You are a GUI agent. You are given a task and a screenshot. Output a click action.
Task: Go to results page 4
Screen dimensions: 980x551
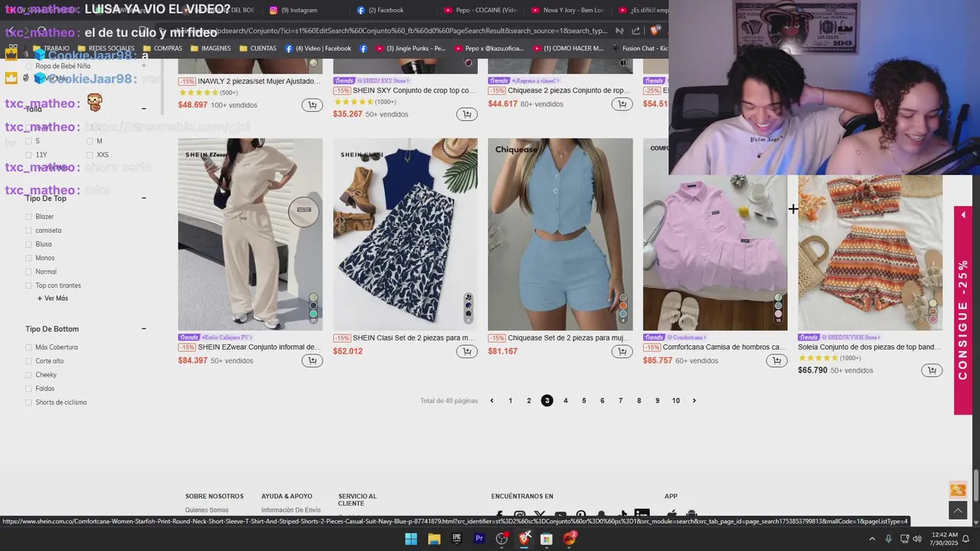click(566, 401)
